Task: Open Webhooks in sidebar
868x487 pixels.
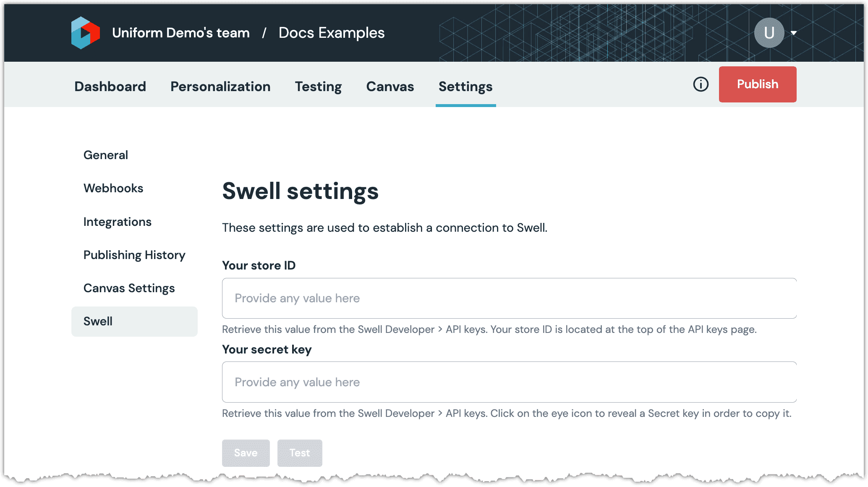Action: pyautogui.click(x=113, y=188)
